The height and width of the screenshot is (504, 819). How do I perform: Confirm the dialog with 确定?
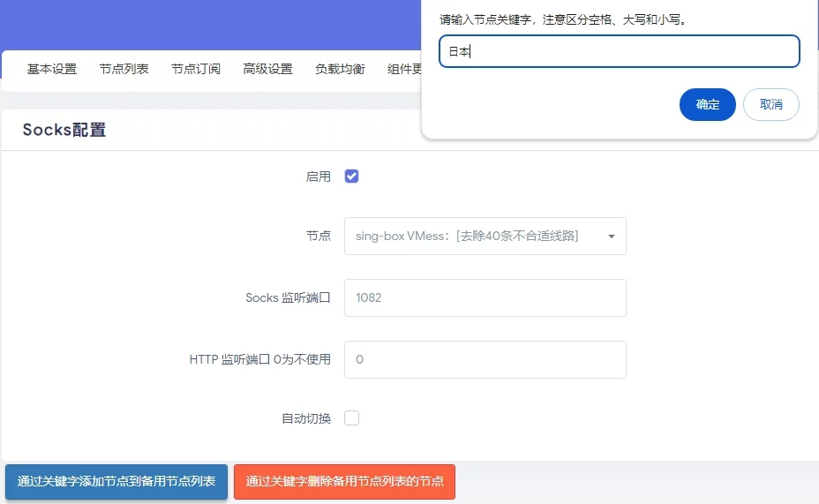click(708, 104)
